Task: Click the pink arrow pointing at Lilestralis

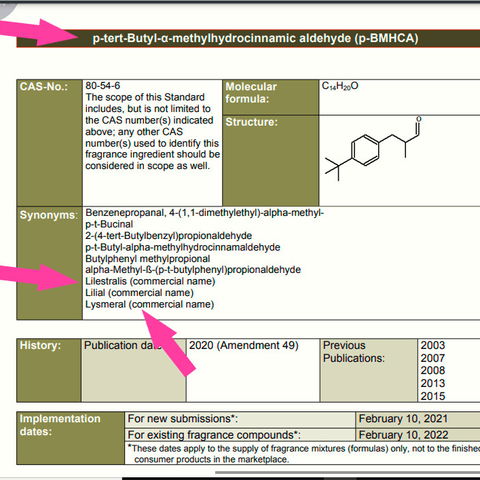Action: pos(38,277)
